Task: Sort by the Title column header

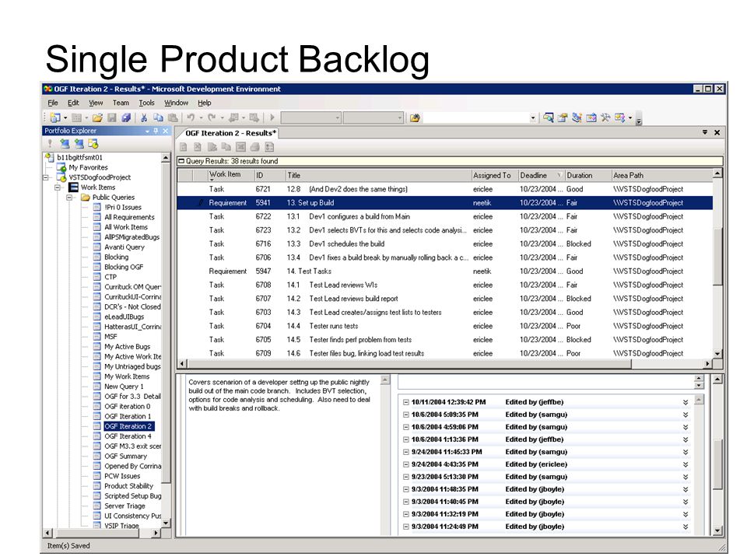Action: 378,175
